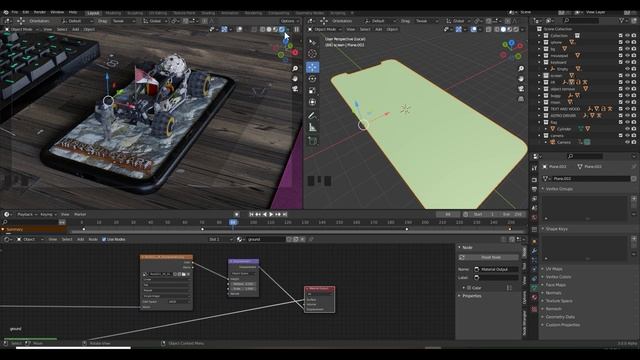Hide the keyboard collection eye icon
Viewport: 640px width, 360px height.
(627, 62)
